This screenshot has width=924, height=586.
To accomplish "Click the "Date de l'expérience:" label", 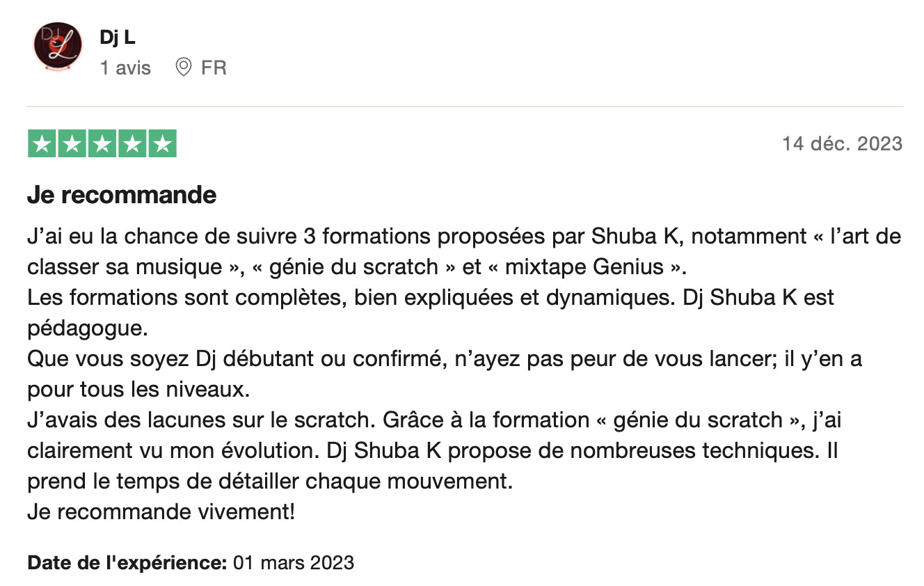I will [x=127, y=562].
